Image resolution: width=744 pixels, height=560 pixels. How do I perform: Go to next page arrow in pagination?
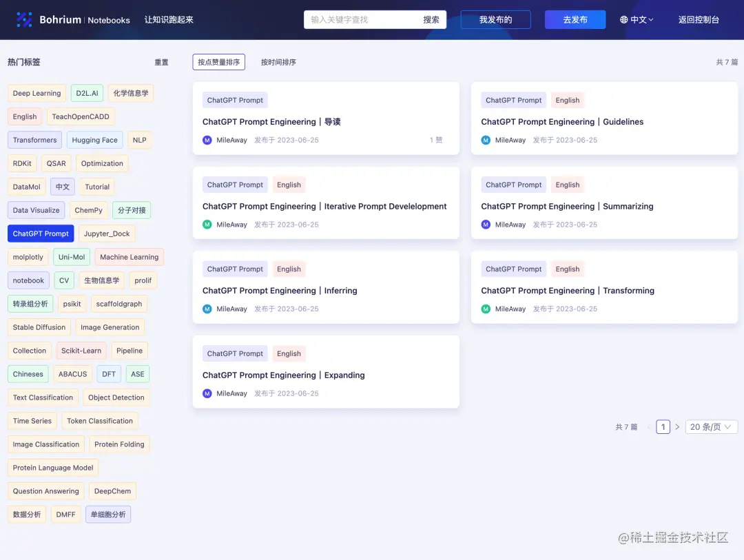click(677, 426)
